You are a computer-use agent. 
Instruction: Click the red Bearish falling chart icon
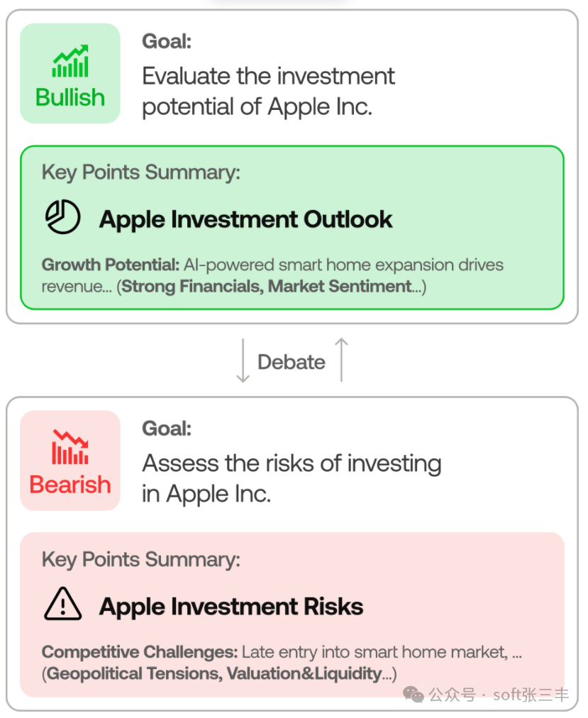pos(70,448)
